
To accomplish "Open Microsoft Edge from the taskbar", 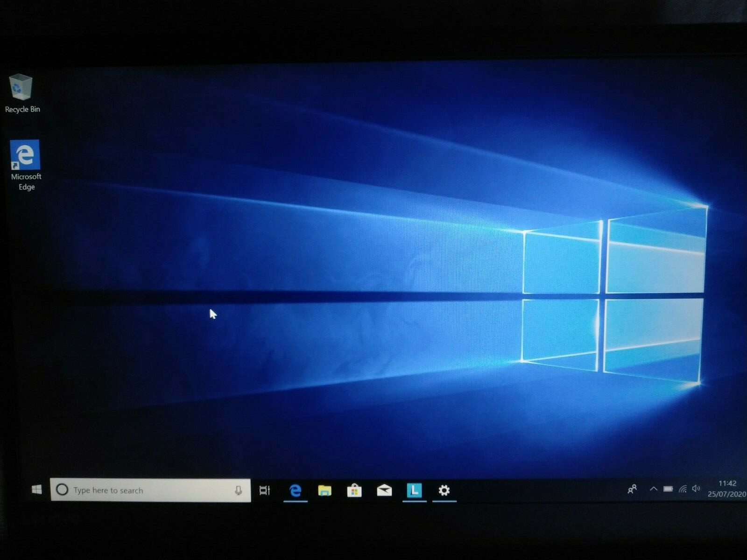I will (295, 490).
